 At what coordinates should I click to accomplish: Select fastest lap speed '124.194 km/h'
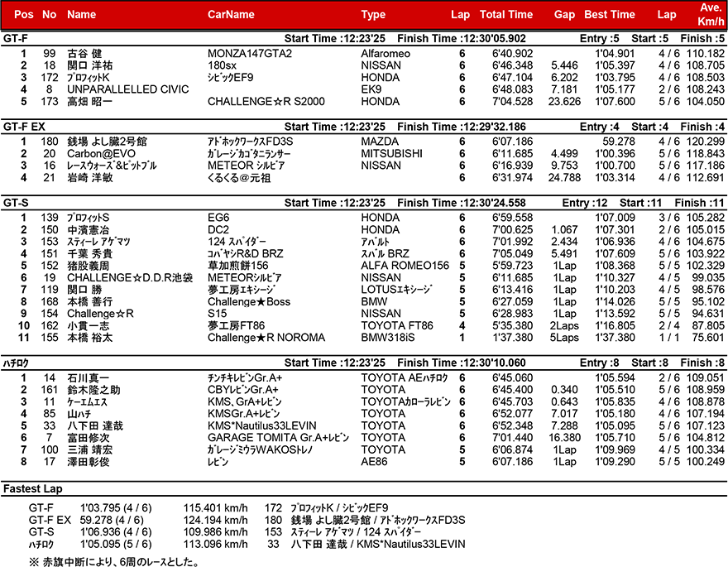coord(215,520)
